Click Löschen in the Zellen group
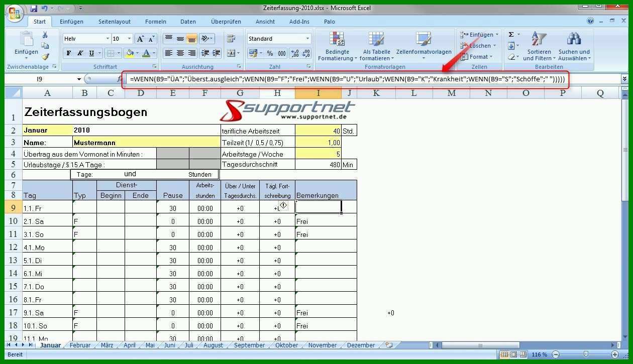Image resolution: width=633 pixels, height=364 pixels. click(478, 46)
